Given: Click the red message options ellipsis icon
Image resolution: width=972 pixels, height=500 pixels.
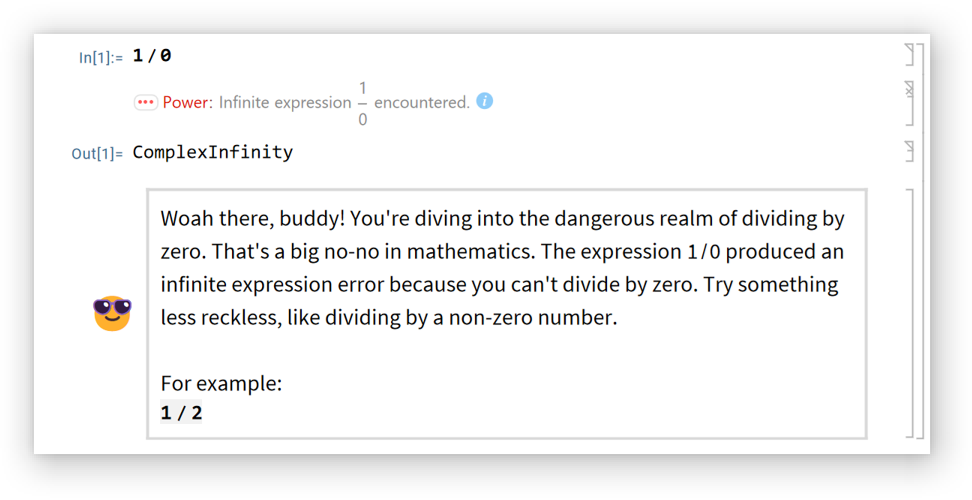Looking at the screenshot, I should tap(146, 102).
